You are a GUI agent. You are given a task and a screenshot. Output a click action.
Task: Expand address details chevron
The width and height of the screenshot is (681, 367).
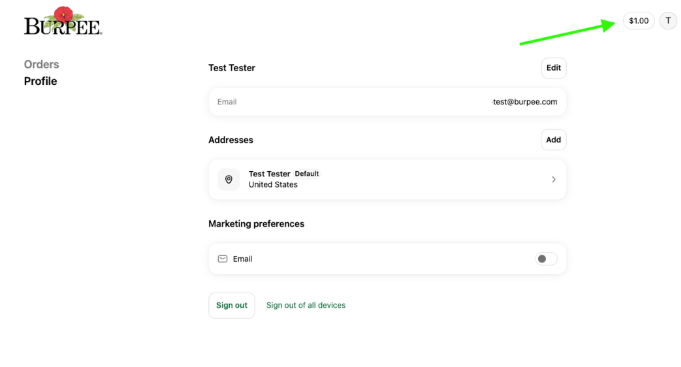pyautogui.click(x=553, y=179)
